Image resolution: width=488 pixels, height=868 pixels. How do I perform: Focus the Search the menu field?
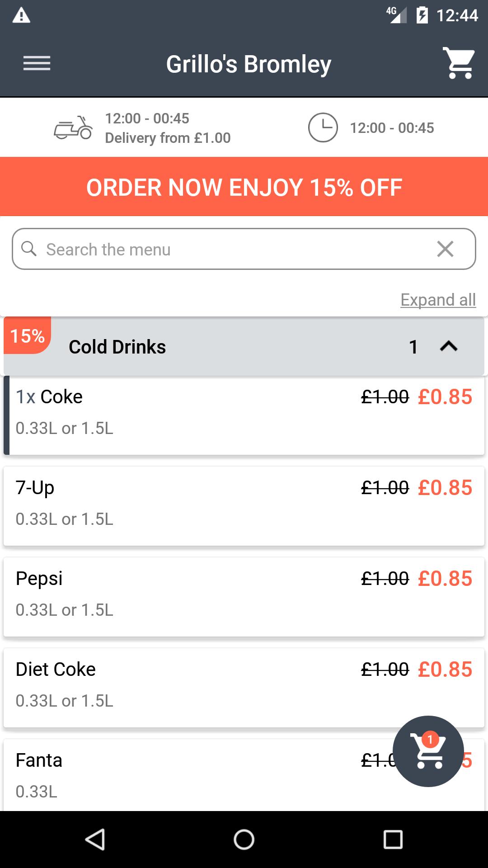point(226,249)
